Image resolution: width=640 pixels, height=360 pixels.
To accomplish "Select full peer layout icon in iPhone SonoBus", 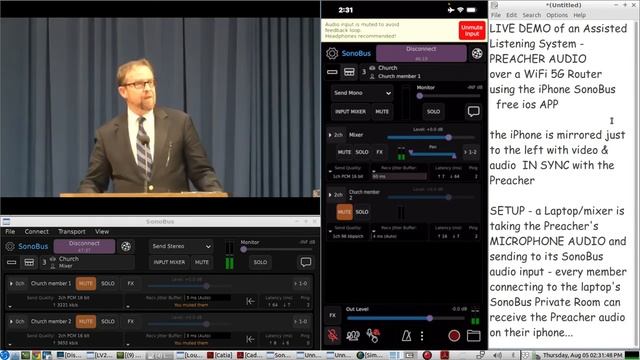I will pos(349,72).
